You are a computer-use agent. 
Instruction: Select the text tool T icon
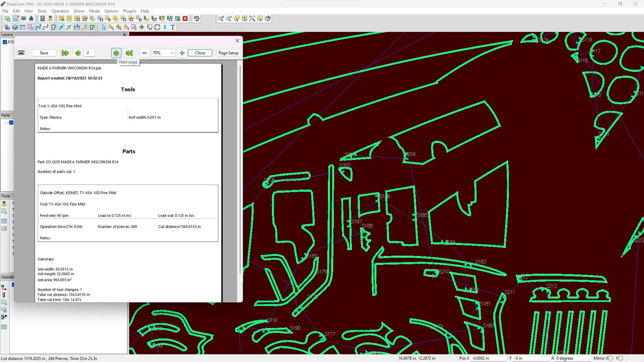coord(173,27)
